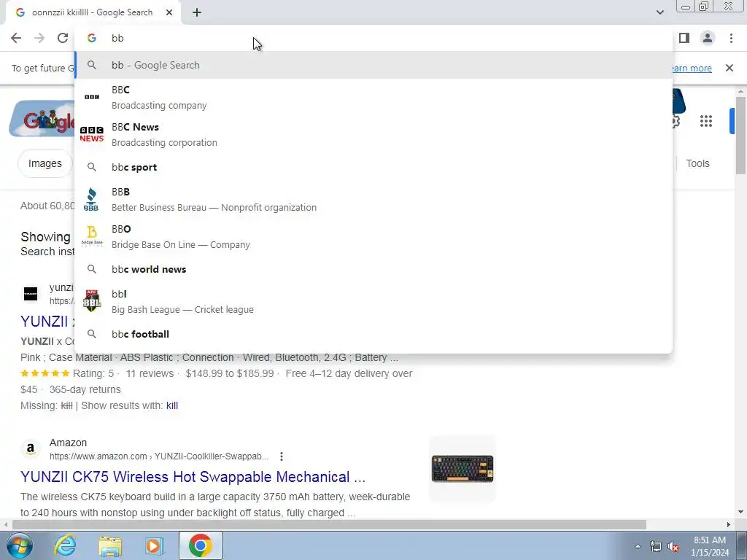
Task: Click the Google doodle logo
Action: pos(42,119)
